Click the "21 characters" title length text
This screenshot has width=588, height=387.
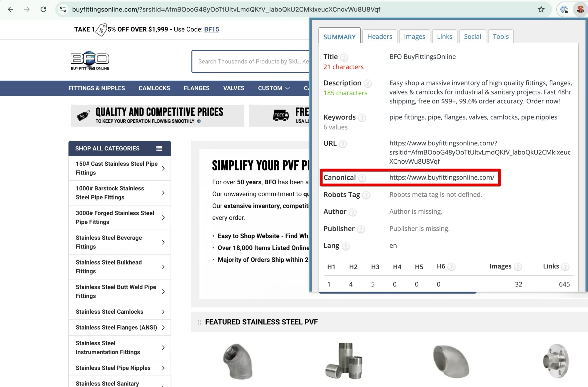point(343,67)
